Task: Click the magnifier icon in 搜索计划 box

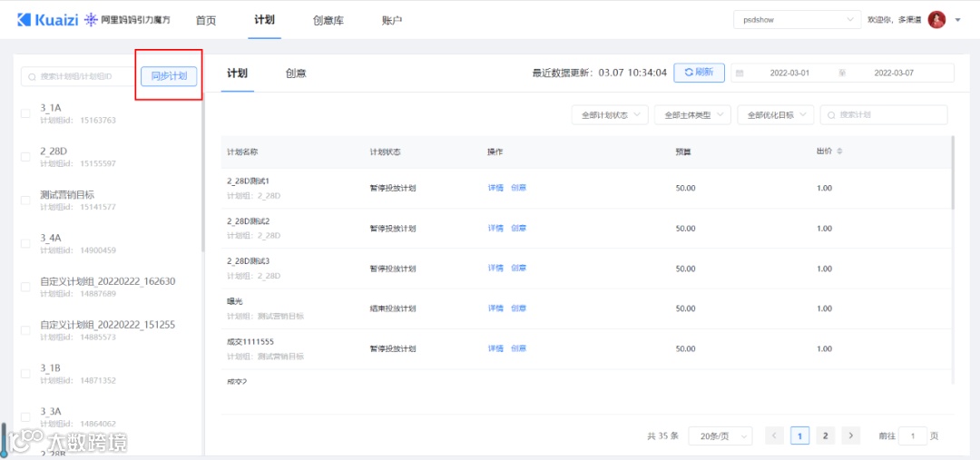Action: 831,115
